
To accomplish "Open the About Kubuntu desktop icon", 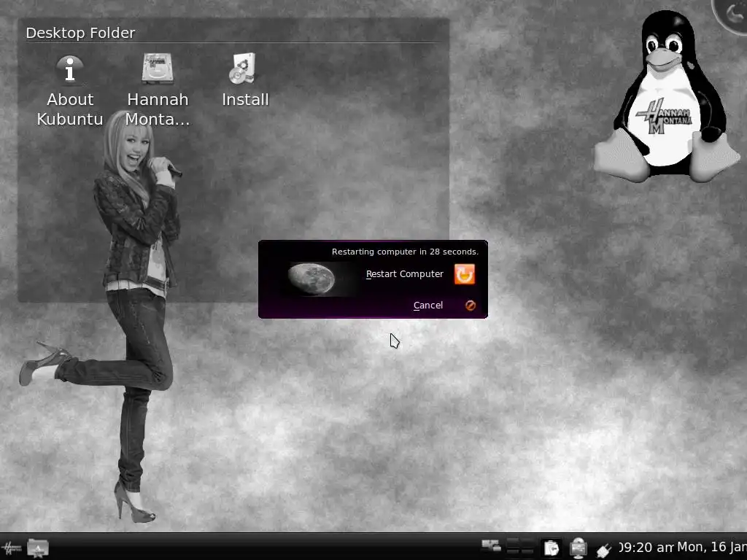I will tap(70, 90).
